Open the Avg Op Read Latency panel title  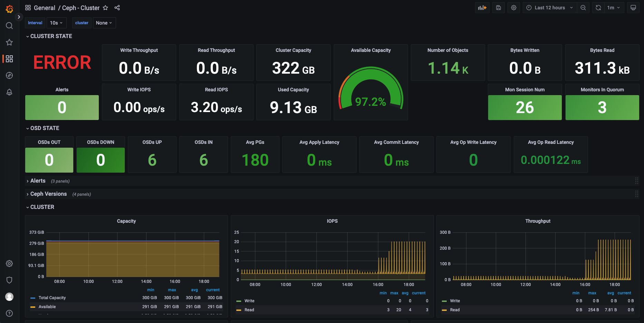551,142
